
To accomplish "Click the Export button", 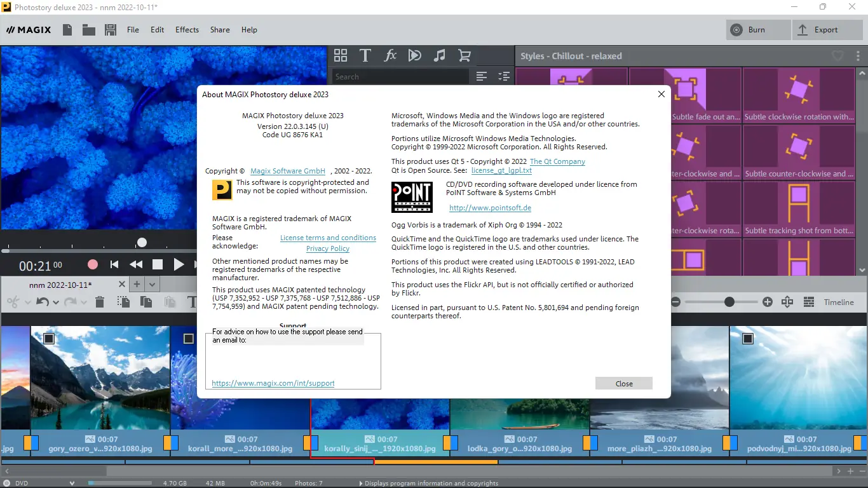I will [827, 29].
